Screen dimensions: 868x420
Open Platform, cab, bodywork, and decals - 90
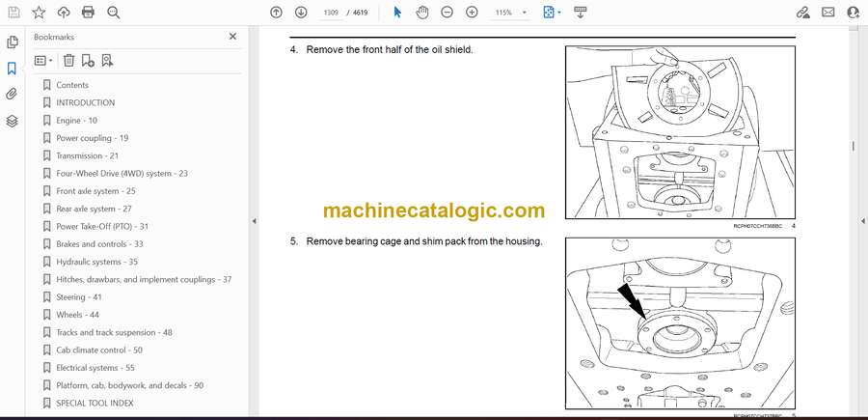[129, 385]
